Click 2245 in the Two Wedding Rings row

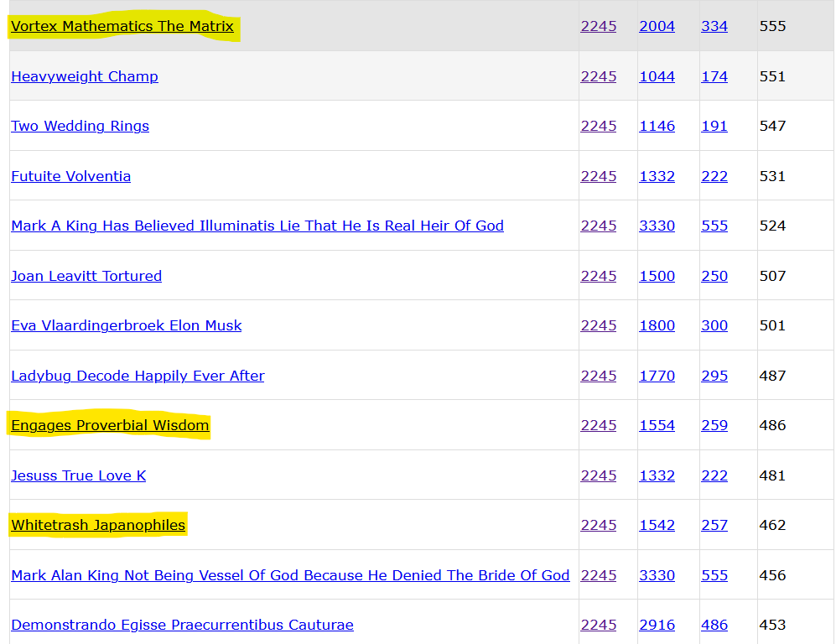[x=598, y=126]
